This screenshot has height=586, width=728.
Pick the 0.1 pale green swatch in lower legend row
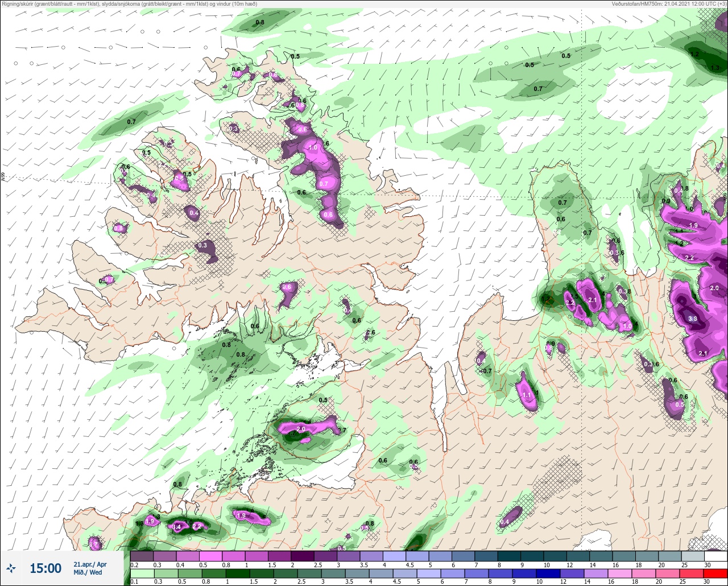[142, 573]
